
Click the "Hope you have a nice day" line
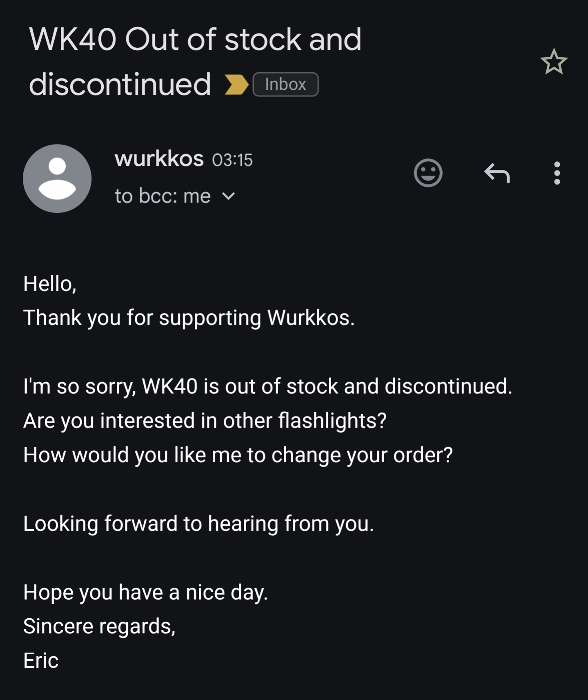click(145, 592)
